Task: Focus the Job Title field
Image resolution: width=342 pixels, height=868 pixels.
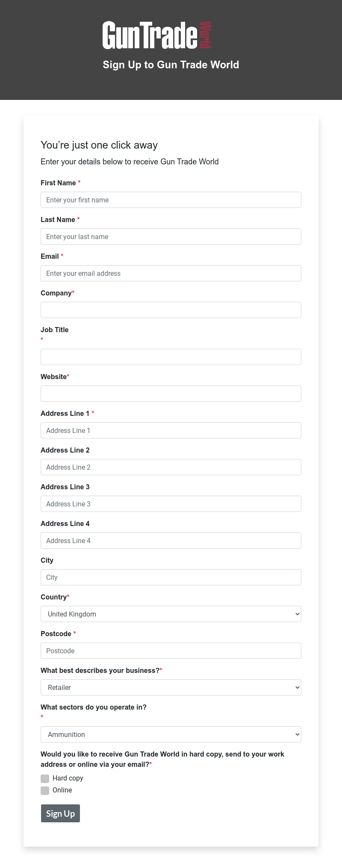Action: pyautogui.click(x=171, y=357)
